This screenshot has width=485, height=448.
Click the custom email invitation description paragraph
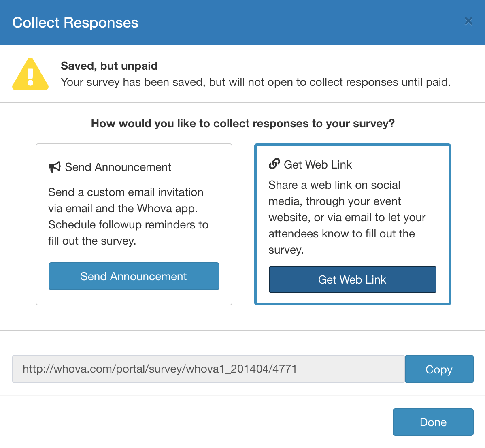(x=128, y=216)
